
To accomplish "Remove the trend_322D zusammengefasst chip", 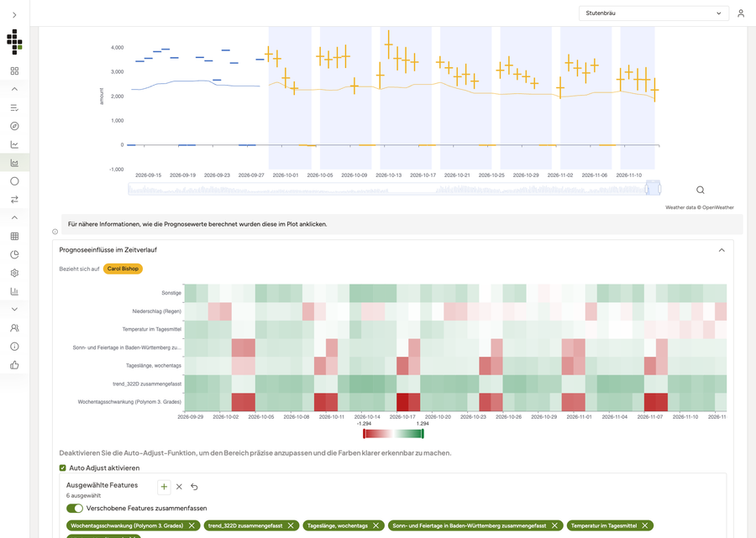I will pos(291,525).
